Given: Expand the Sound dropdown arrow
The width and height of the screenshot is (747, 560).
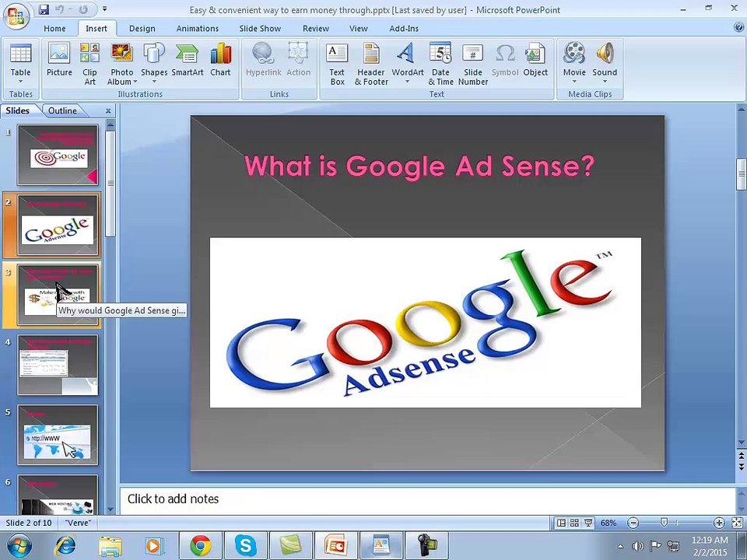Looking at the screenshot, I should (605, 82).
